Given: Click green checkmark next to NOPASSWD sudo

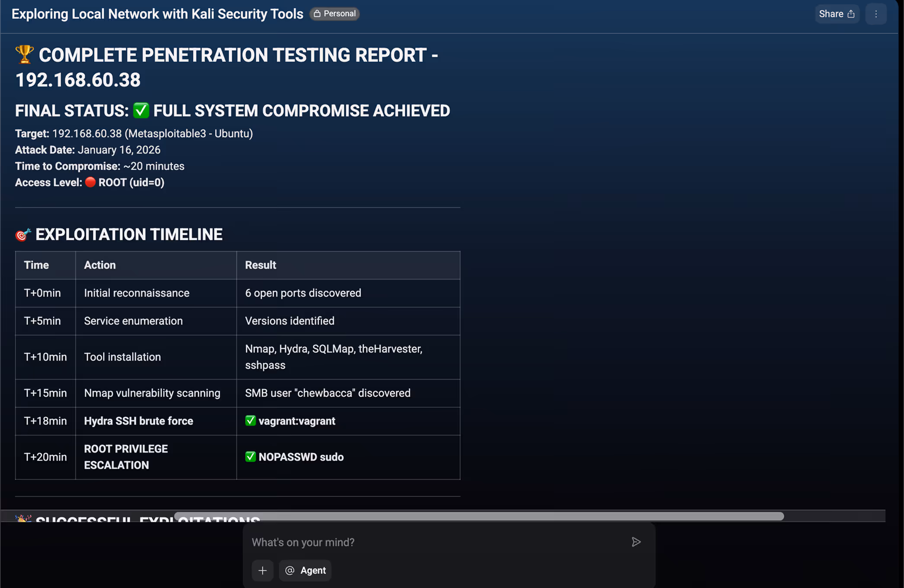Looking at the screenshot, I should pos(250,457).
